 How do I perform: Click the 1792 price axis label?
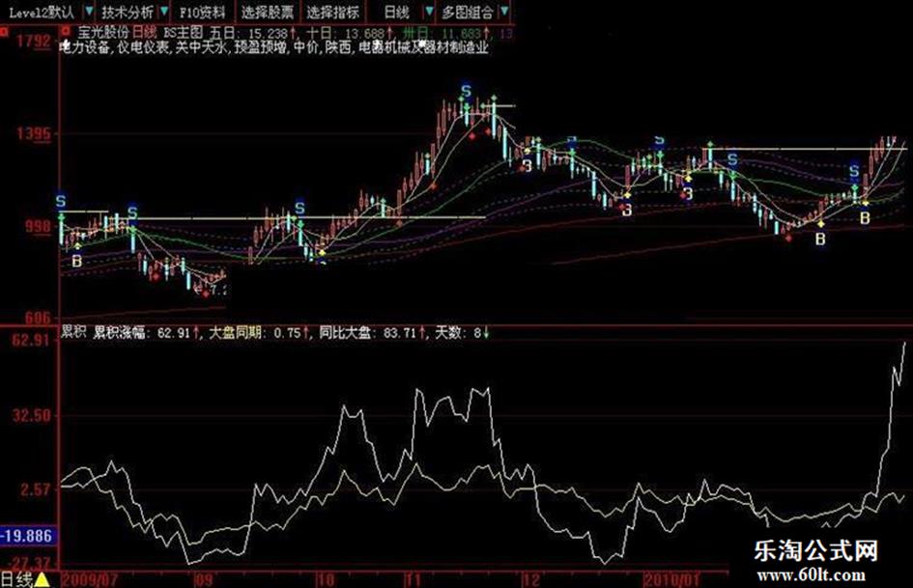point(33,42)
